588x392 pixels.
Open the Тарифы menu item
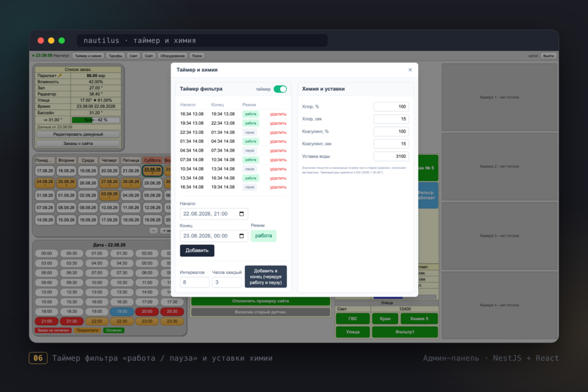click(115, 56)
